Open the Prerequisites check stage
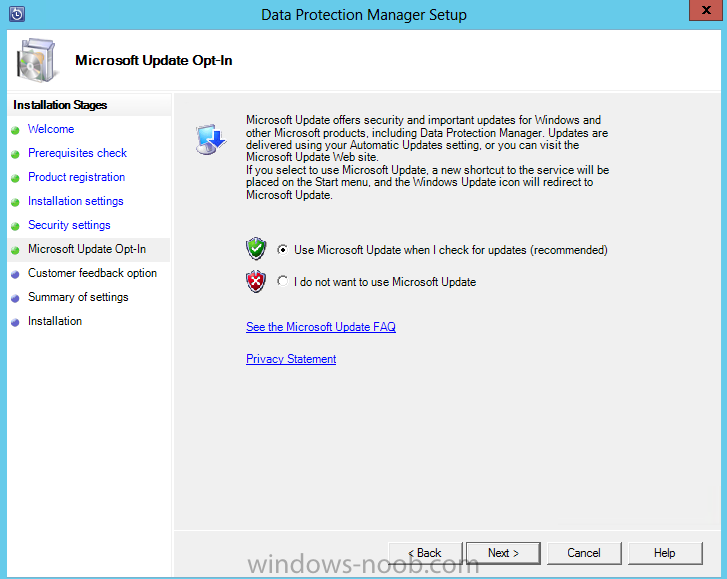Screen dimensions: 727x579 point(77,153)
